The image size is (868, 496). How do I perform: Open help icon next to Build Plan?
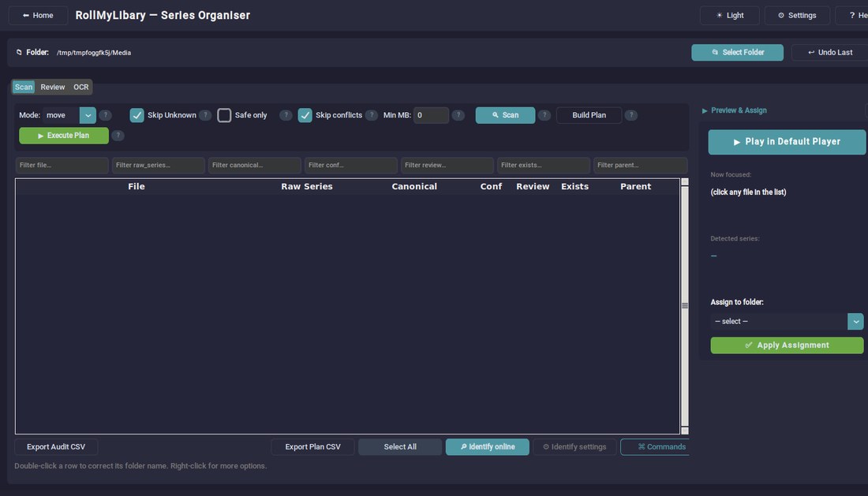[x=631, y=115]
